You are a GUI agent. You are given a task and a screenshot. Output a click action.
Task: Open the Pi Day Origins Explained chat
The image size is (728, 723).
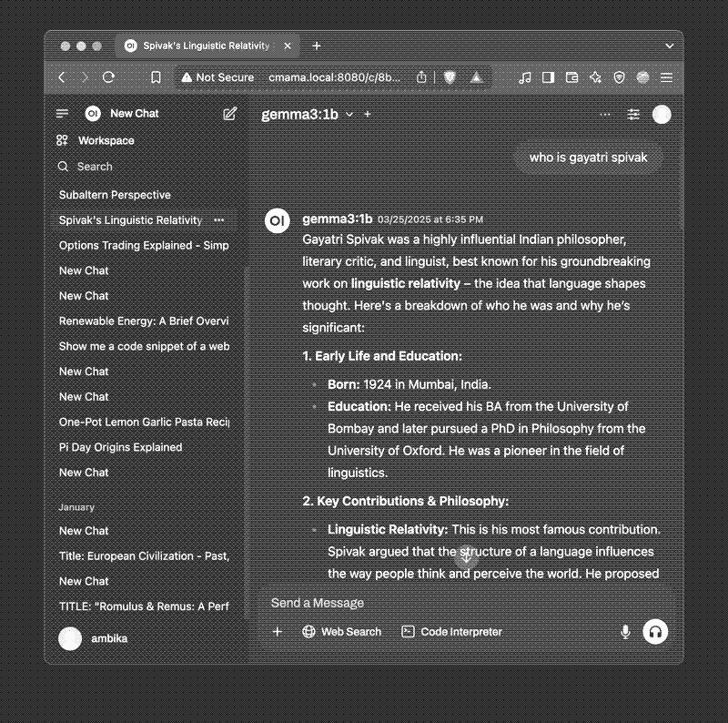pos(120,447)
